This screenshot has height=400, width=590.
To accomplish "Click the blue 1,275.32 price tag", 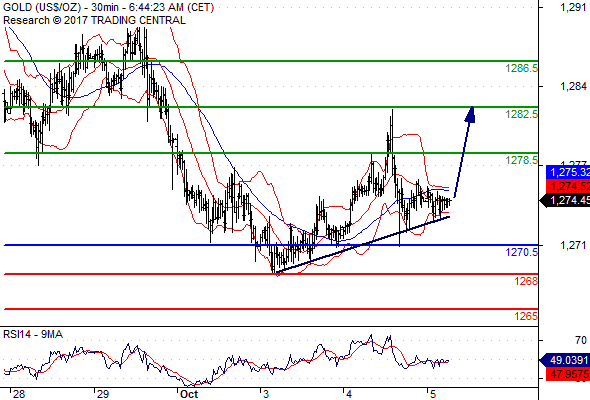I will pyautogui.click(x=568, y=172).
